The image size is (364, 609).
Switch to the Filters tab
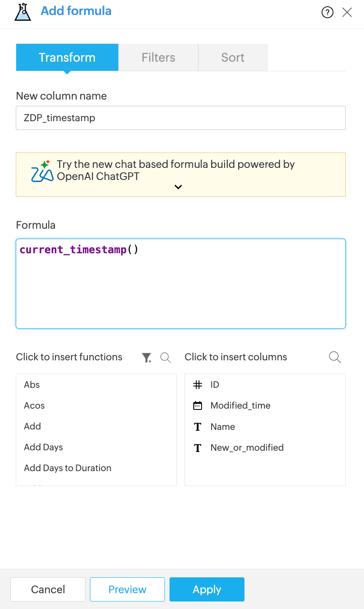[158, 57]
